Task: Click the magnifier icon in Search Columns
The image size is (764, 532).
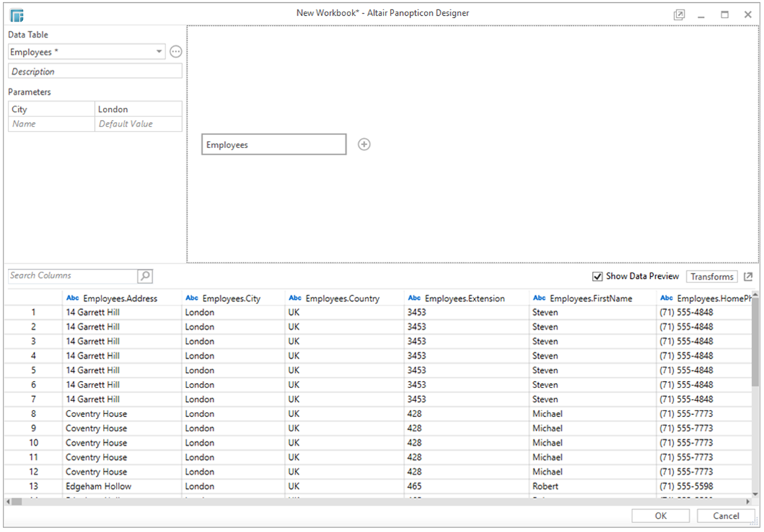Action: click(145, 276)
